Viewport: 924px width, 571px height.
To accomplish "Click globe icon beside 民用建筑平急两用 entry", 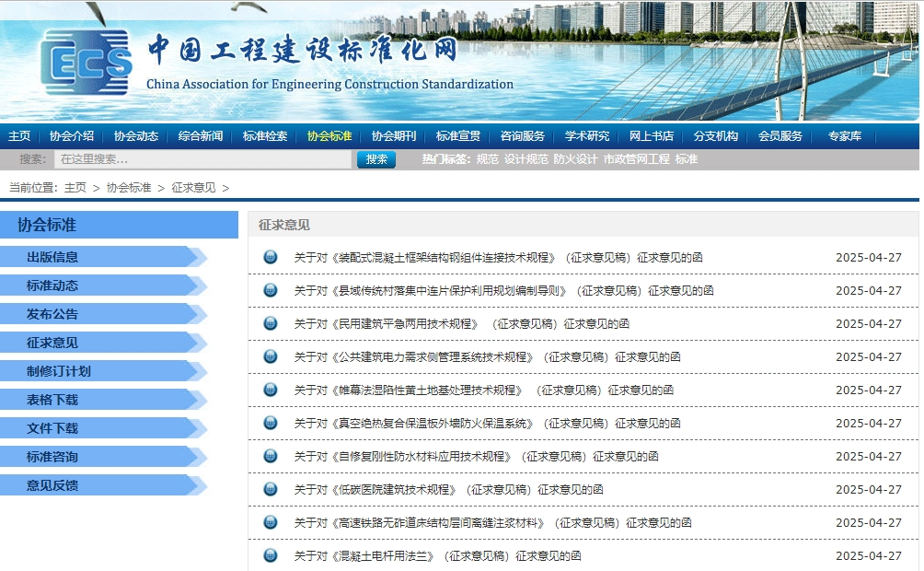I will tap(271, 324).
